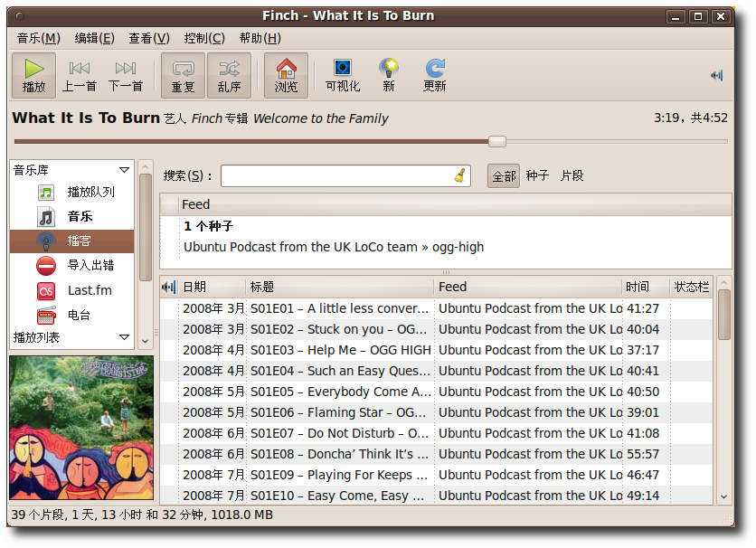Open the Last.fm source
This screenshot has width=756, height=548.
coord(71,290)
